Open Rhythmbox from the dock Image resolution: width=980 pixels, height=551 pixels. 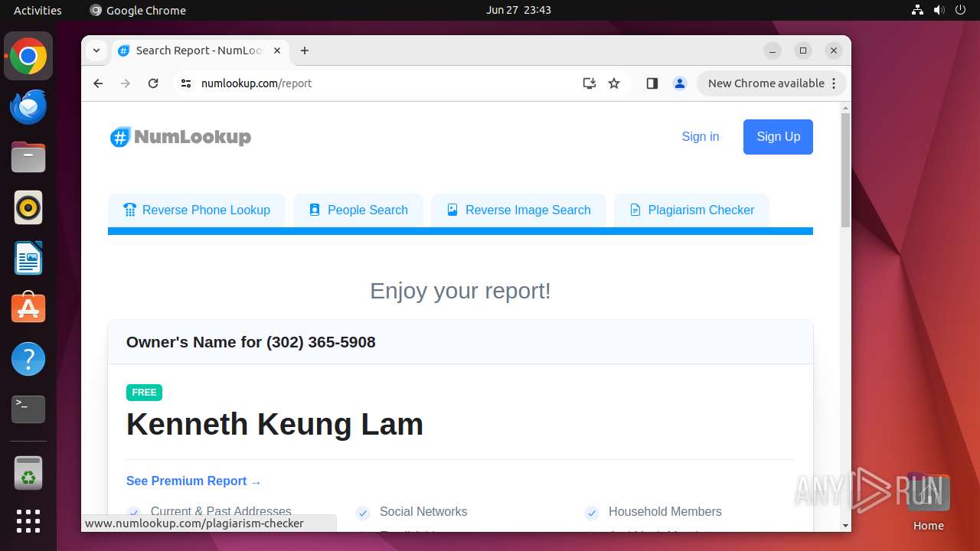tap(28, 207)
